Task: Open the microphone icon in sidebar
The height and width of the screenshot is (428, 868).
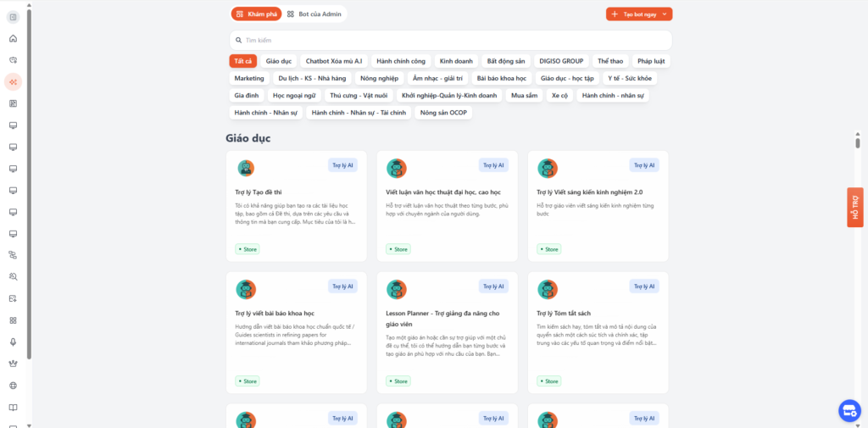Action: coord(14,342)
